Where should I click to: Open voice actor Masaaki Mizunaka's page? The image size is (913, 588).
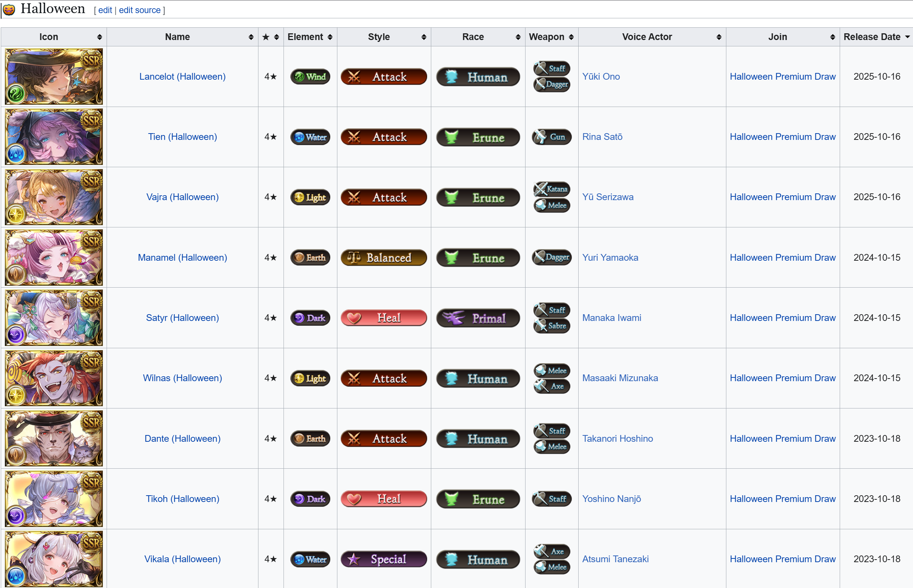point(620,379)
